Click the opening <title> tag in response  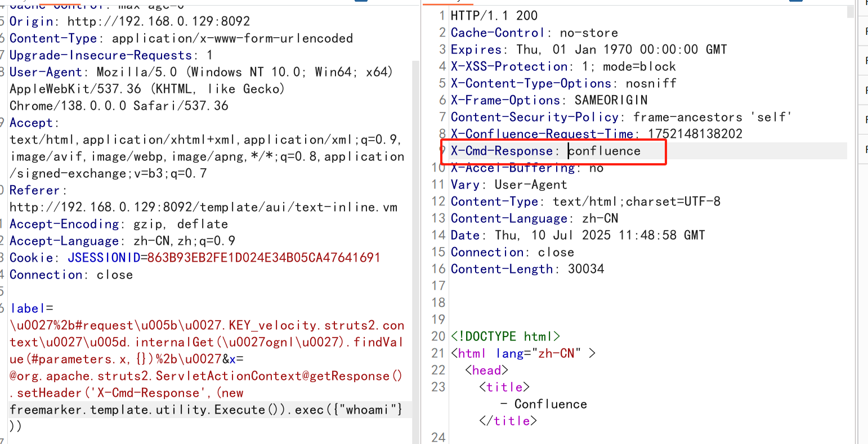[505, 387]
